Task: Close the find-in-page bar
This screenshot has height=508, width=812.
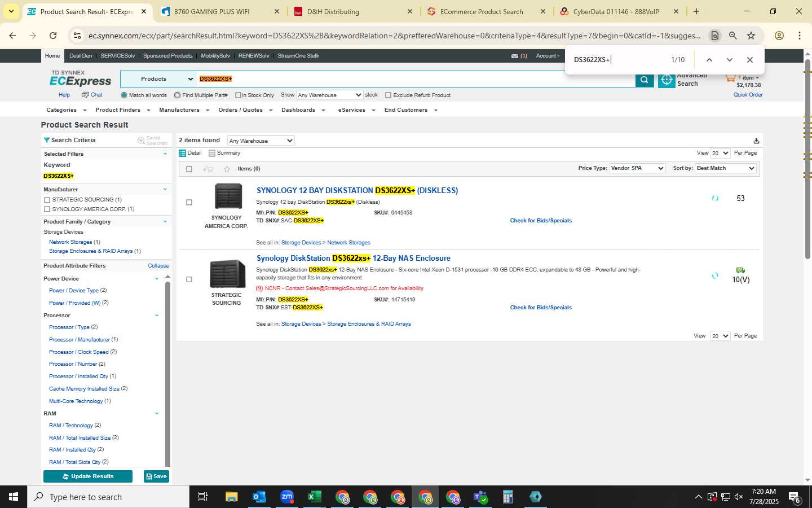Action: [x=750, y=60]
